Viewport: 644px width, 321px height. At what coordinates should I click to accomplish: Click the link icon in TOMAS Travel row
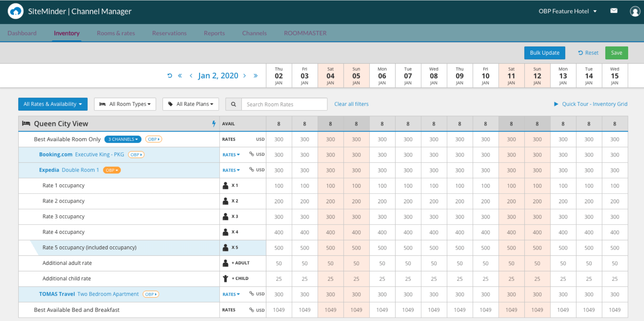pos(251,294)
